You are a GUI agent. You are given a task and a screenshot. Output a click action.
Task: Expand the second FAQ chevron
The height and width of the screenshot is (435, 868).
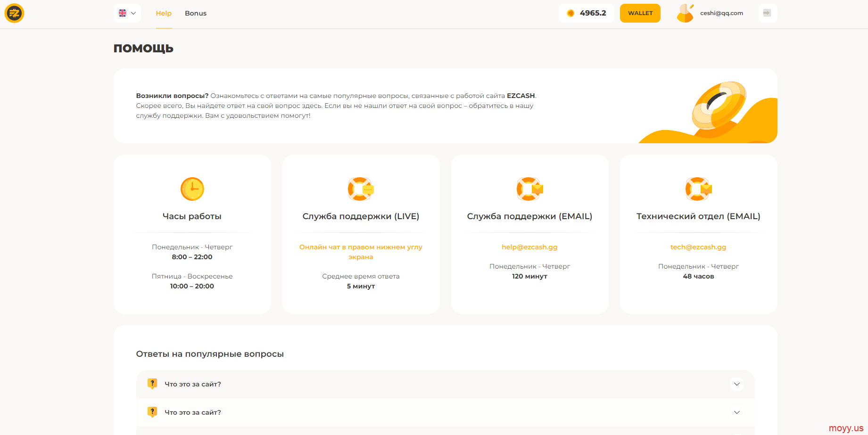coord(736,412)
